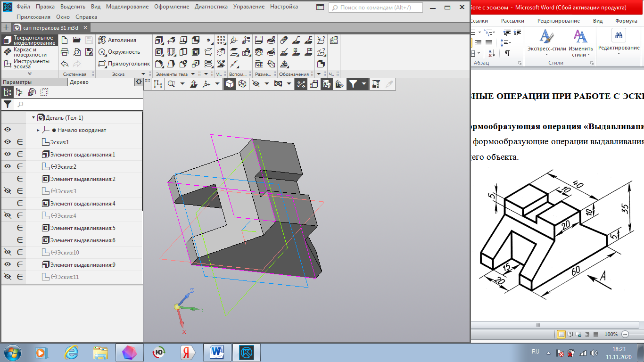Open a file with the folder icon
The width and height of the screenshot is (644, 362).
click(76, 40)
